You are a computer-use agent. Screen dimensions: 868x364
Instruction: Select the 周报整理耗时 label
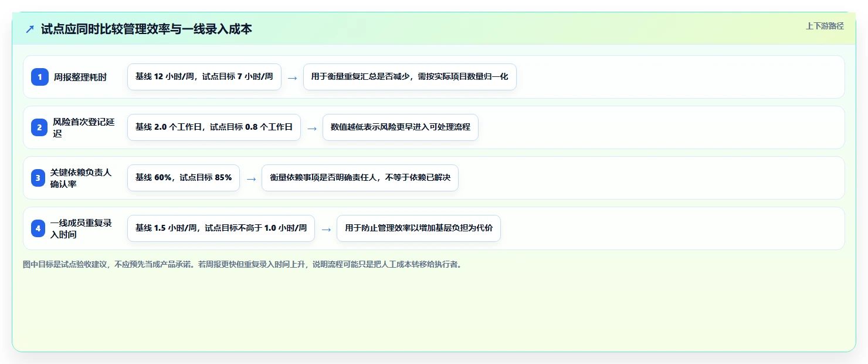click(80, 77)
